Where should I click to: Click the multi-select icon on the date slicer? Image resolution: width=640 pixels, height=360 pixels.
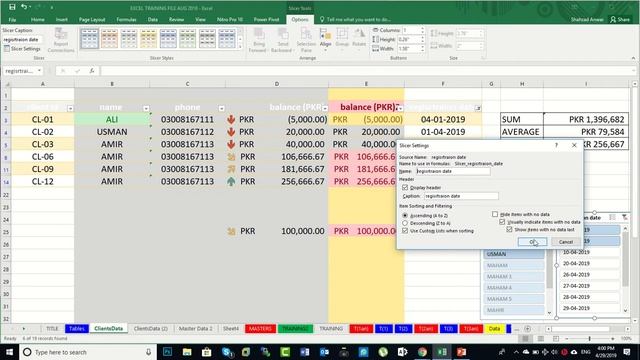pyautogui.click(x=612, y=218)
